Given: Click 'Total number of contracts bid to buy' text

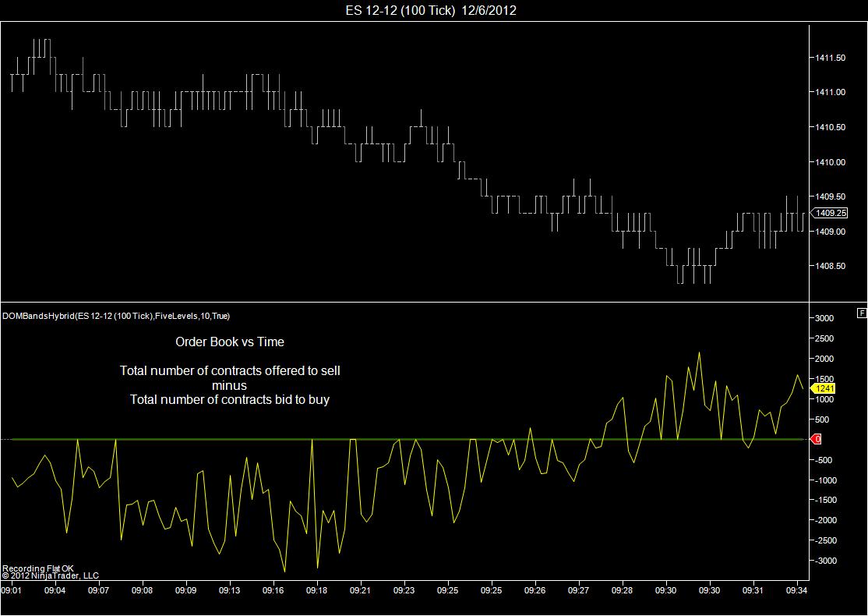Looking at the screenshot, I should click(230, 399).
